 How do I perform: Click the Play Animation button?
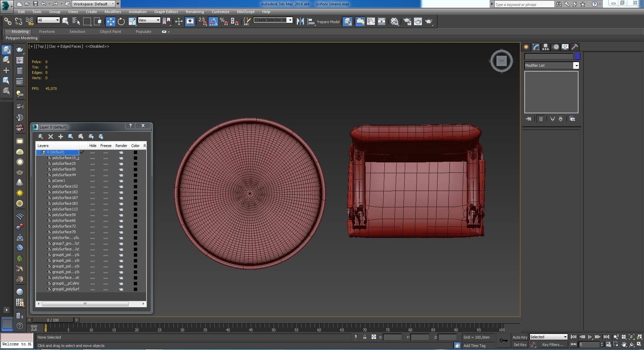590,337
